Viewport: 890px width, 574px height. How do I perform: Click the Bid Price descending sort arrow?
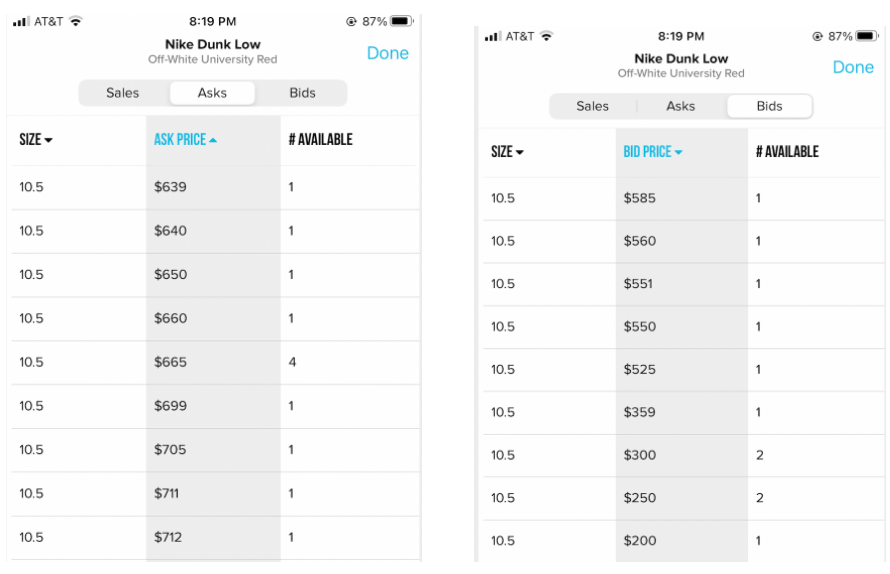coord(679,152)
